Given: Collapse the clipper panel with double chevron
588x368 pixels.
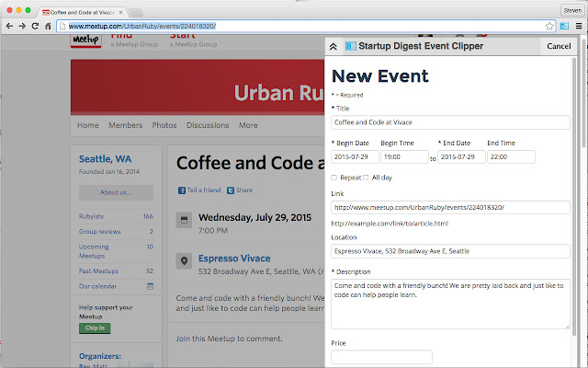Looking at the screenshot, I should point(333,46).
